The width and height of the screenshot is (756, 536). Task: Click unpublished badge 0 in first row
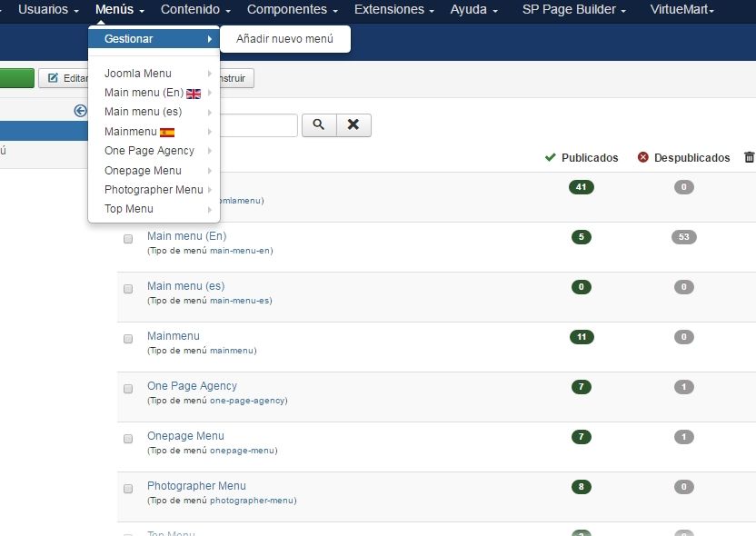click(683, 187)
